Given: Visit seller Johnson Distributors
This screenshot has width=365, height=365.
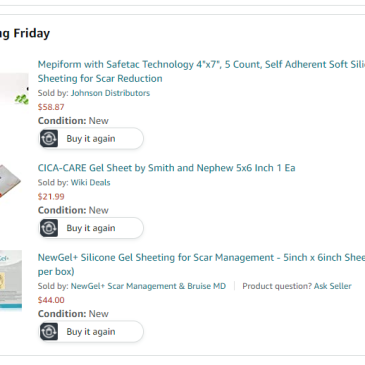Looking at the screenshot, I should point(110,93).
